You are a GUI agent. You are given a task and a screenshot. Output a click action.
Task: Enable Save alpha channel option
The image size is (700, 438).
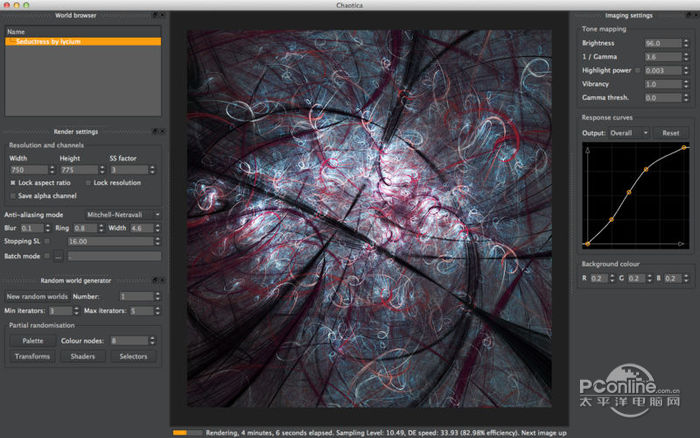pos(13,196)
